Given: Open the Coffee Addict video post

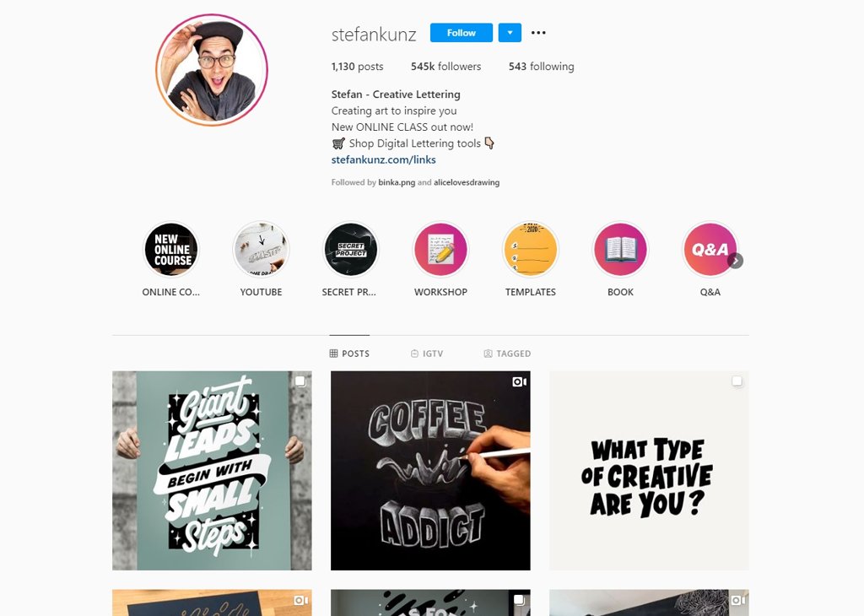Looking at the screenshot, I should [430, 471].
